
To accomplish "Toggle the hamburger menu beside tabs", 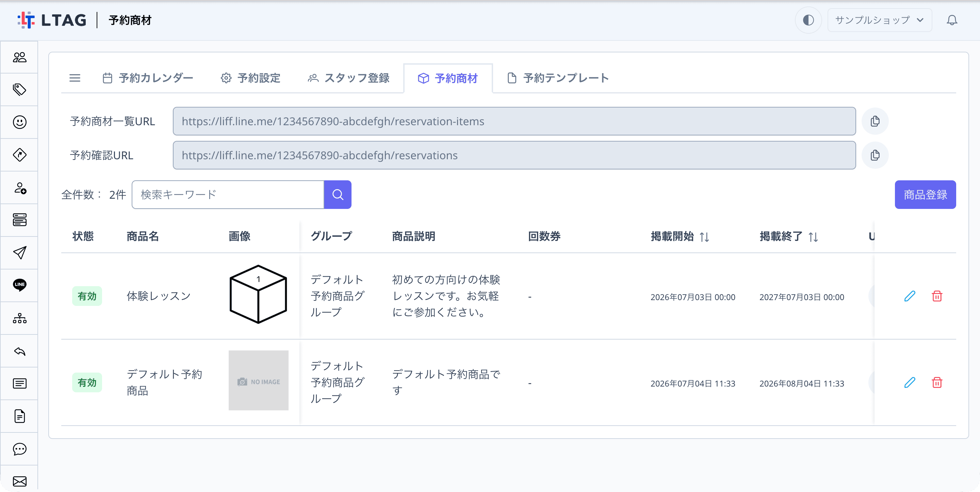I will tap(75, 78).
